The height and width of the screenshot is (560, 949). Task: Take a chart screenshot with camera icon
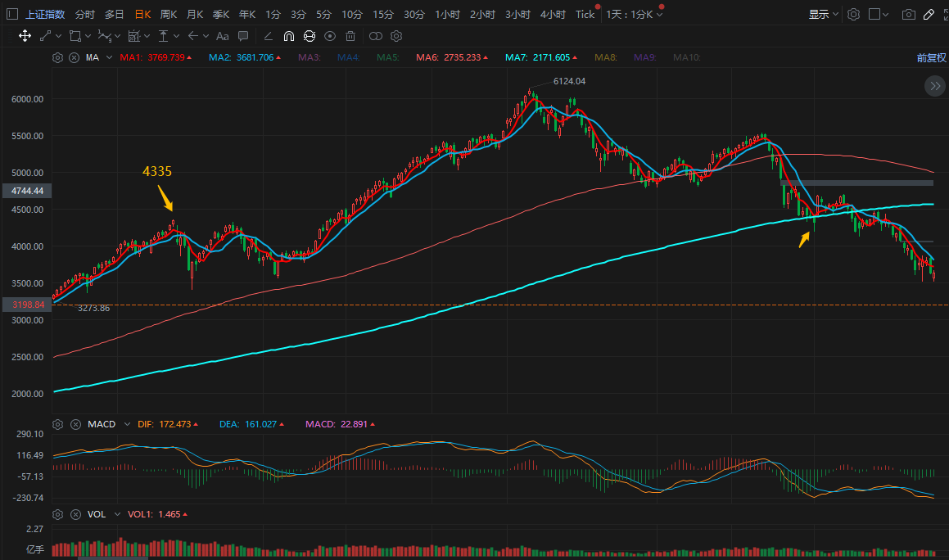(x=909, y=14)
